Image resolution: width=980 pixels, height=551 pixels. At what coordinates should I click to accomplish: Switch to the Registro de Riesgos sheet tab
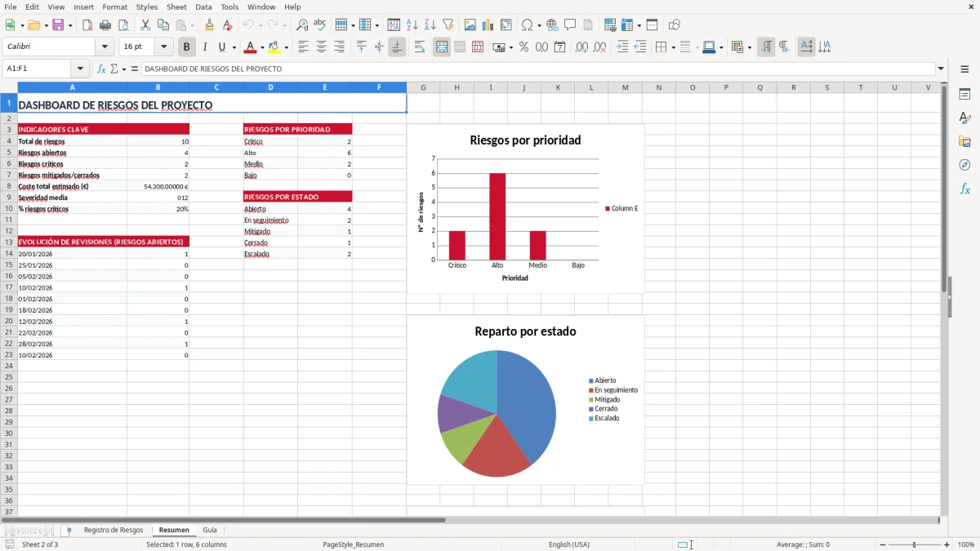[114, 530]
